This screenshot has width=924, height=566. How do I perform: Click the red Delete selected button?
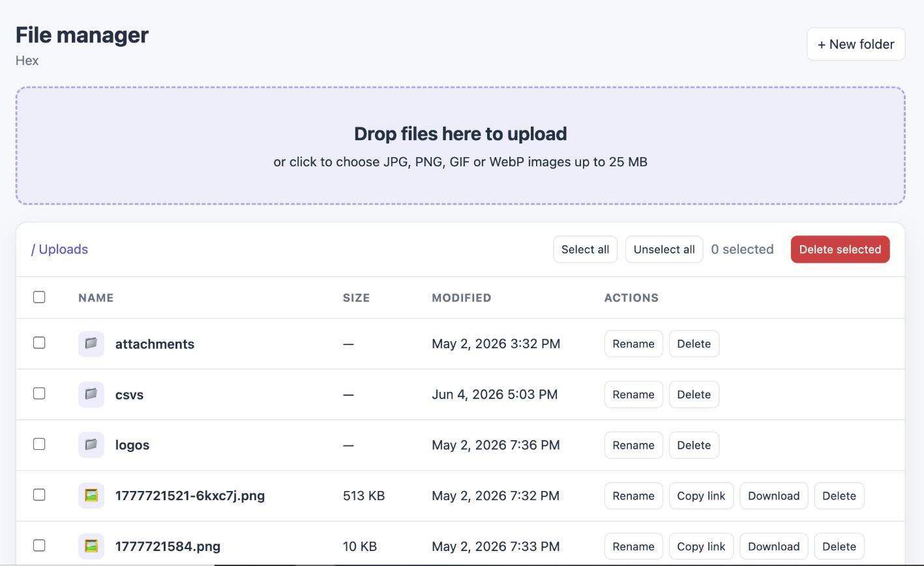tap(840, 249)
